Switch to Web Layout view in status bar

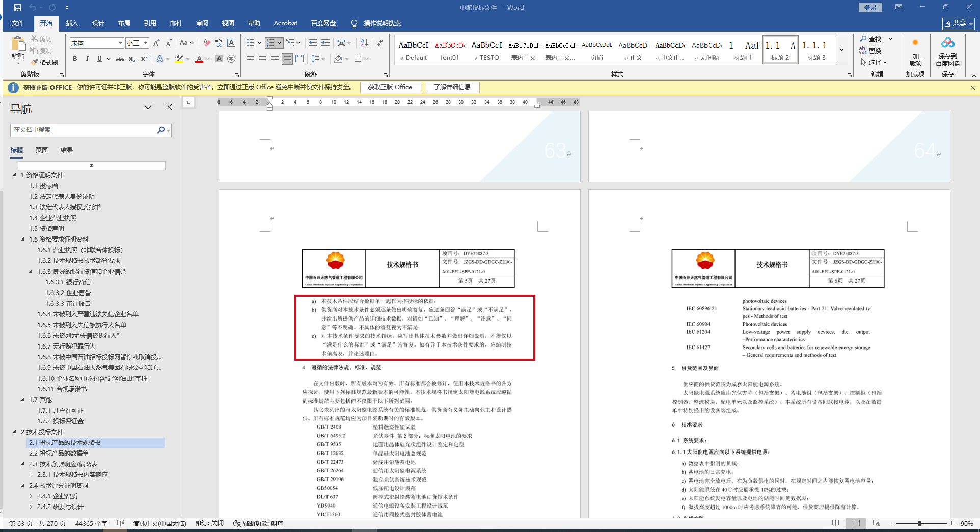[876, 523]
